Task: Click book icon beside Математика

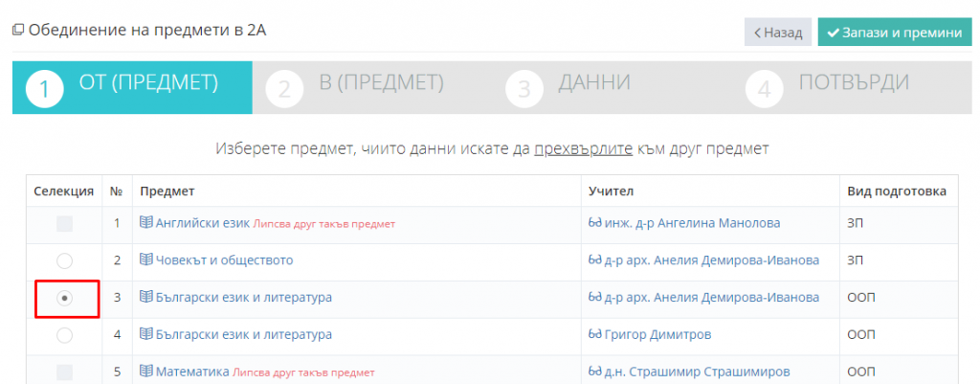Action: click(x=146, y=373)
